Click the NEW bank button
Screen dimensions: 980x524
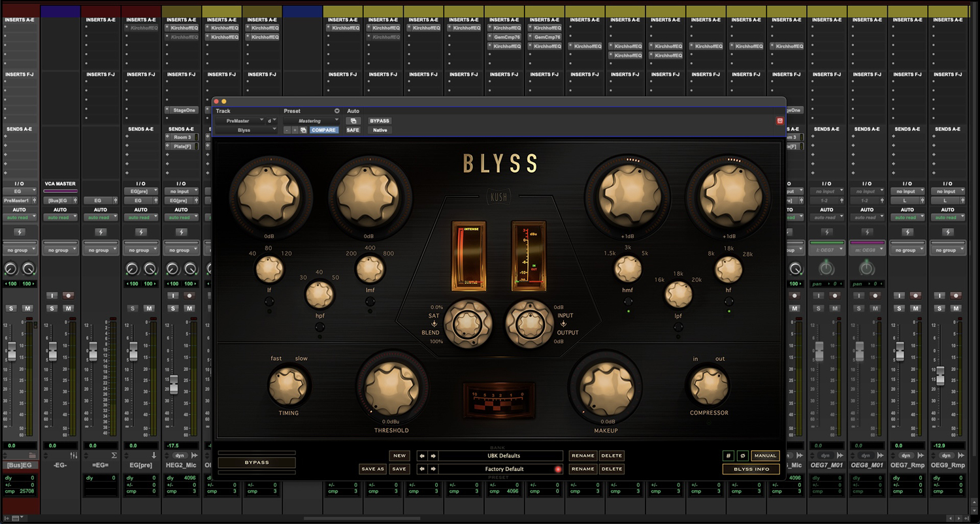(399, 455)
